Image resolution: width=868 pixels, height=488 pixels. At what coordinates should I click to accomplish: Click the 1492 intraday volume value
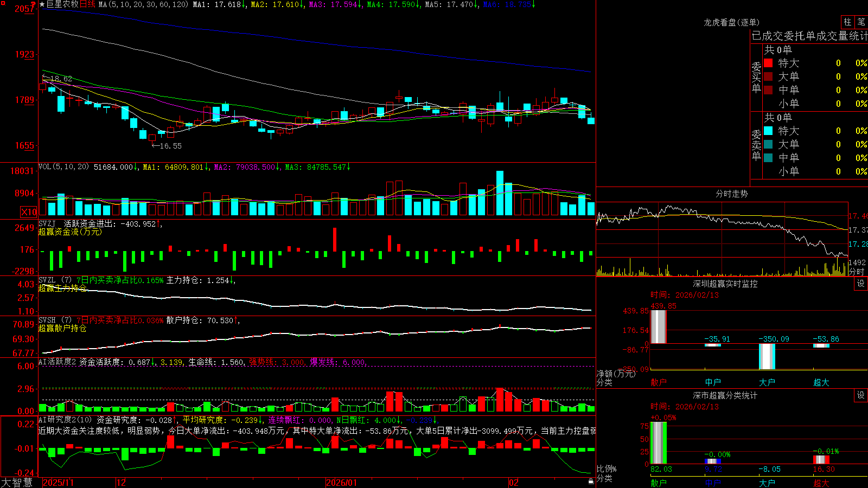point(858,262)
